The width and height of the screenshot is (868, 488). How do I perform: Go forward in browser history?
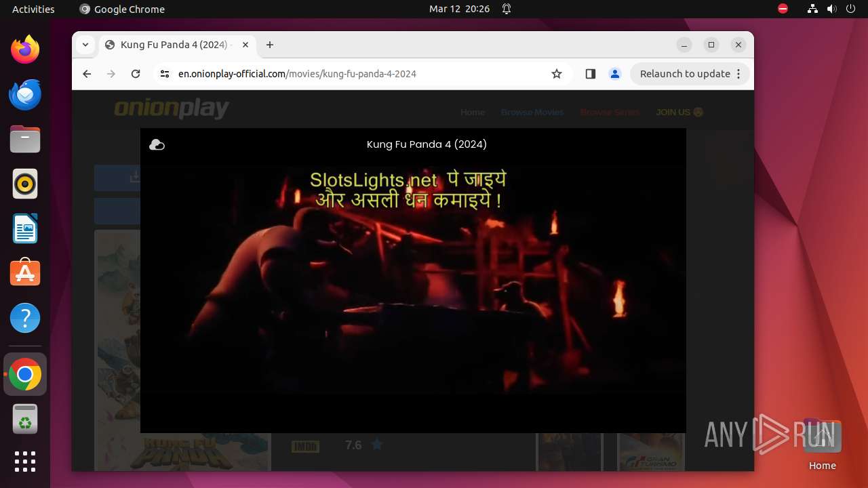[x=111, y=74]
